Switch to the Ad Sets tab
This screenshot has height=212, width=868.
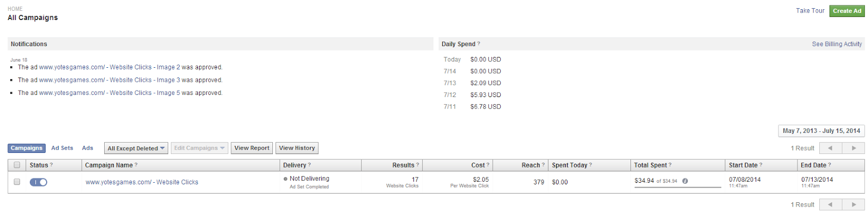coord(62,148)
